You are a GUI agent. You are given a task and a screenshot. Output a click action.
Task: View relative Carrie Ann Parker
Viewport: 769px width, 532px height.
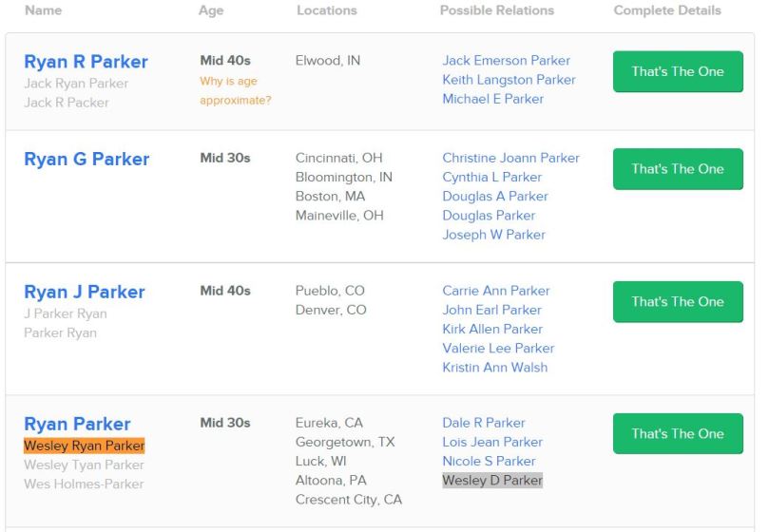click(x=495, y=291)
